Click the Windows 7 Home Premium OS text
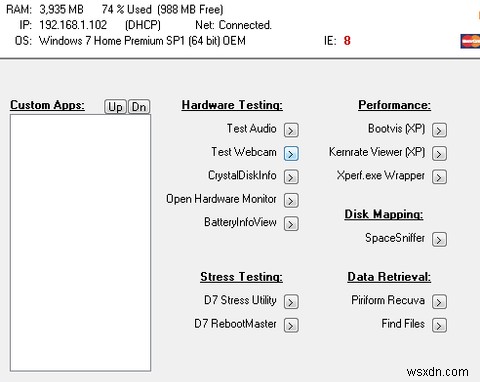Image resolution: width=480 pixels, height=382 pixels. (142, 41)
